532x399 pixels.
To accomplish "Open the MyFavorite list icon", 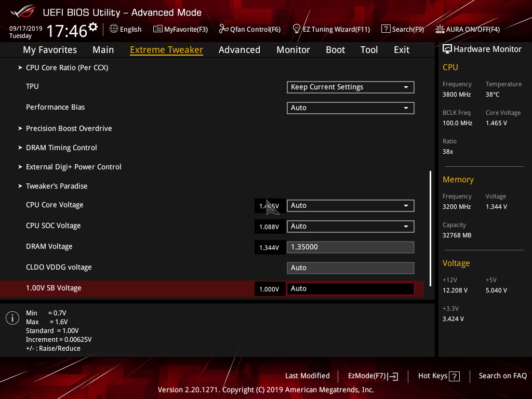I will coord(157,29).
